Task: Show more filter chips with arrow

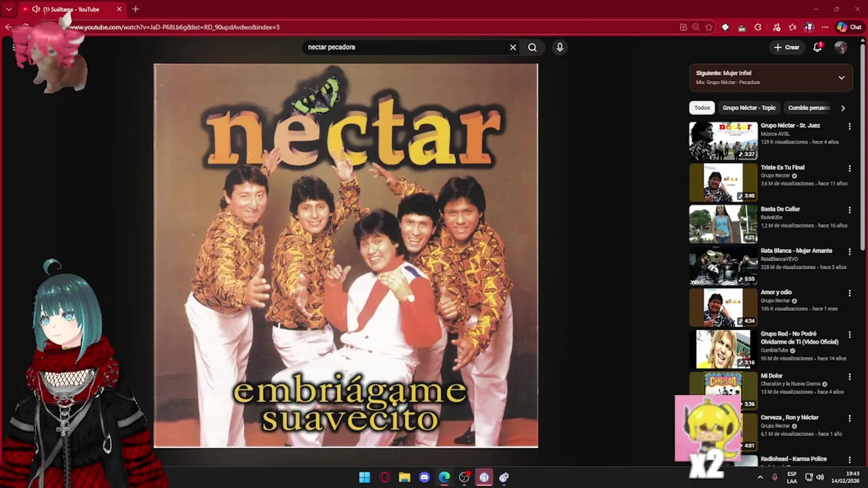Action: (x=843, y=108)
